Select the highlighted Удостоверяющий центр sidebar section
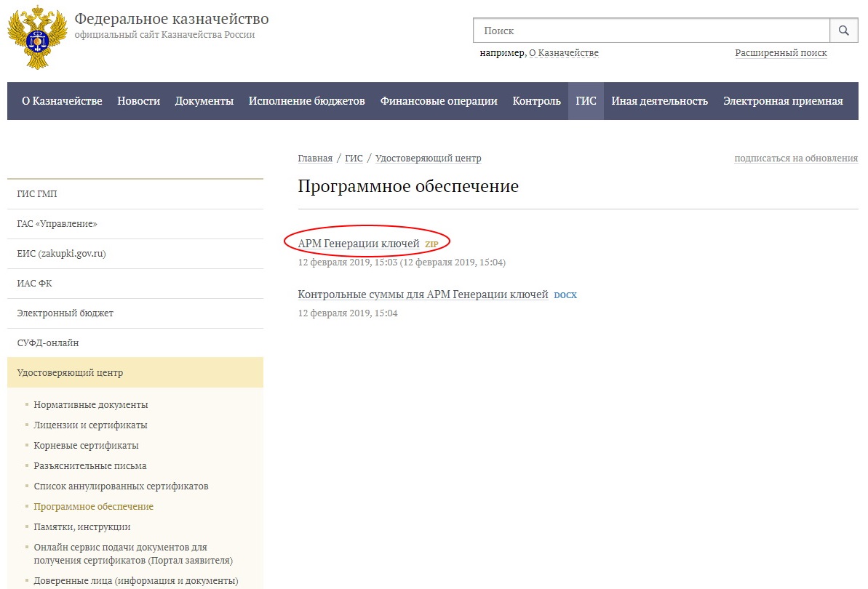 coord(135,373)
